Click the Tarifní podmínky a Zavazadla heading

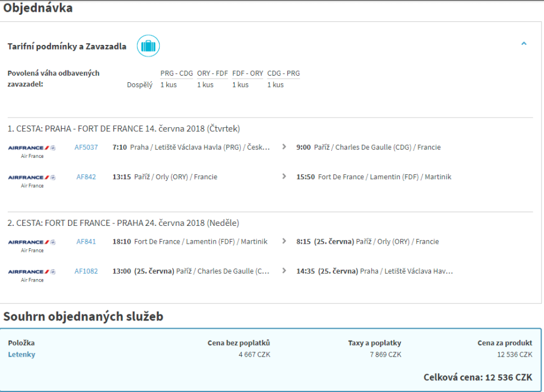pos(67,47)
